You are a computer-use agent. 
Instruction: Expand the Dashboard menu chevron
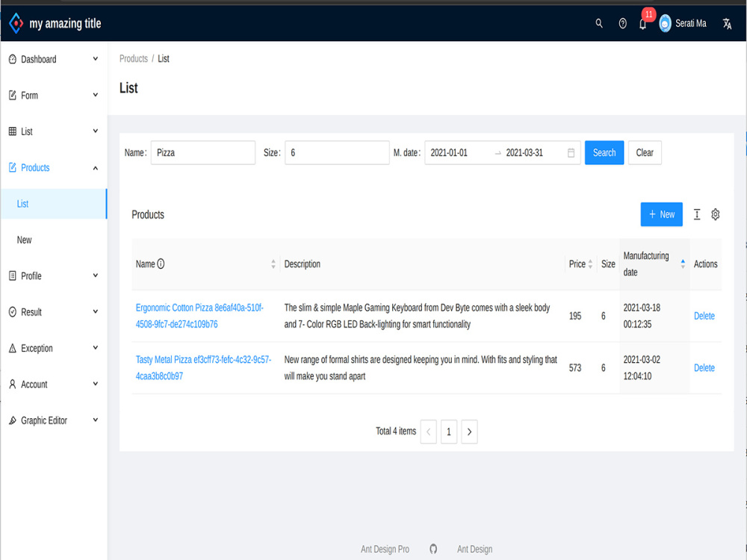tap(96, 58)
